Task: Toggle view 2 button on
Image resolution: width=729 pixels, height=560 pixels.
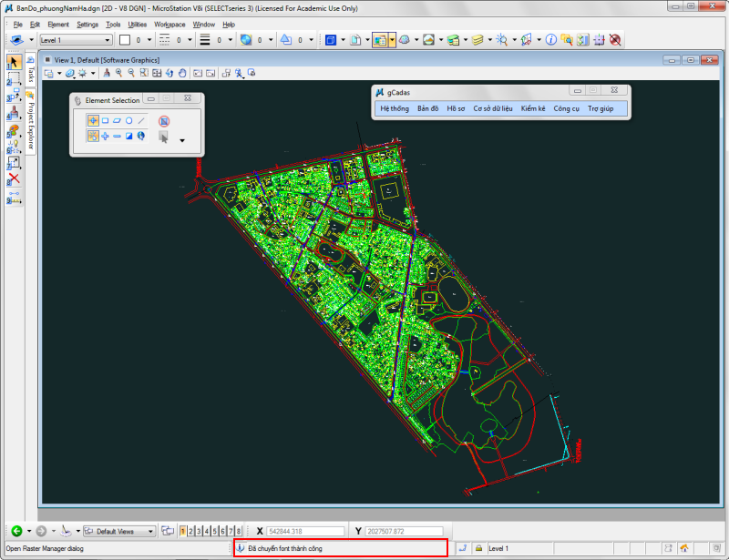Action: coord(191,530)
